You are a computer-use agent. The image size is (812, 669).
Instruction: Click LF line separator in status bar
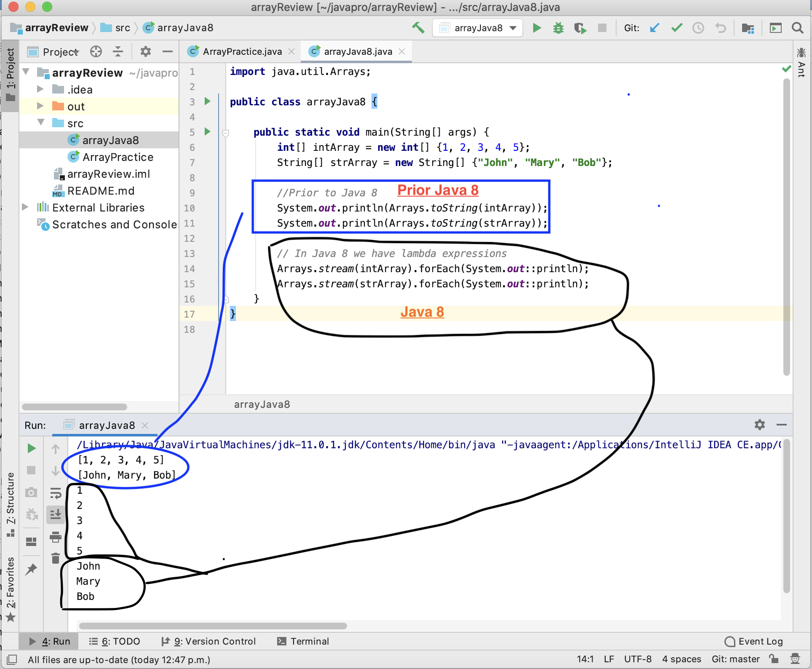[609, 659]
